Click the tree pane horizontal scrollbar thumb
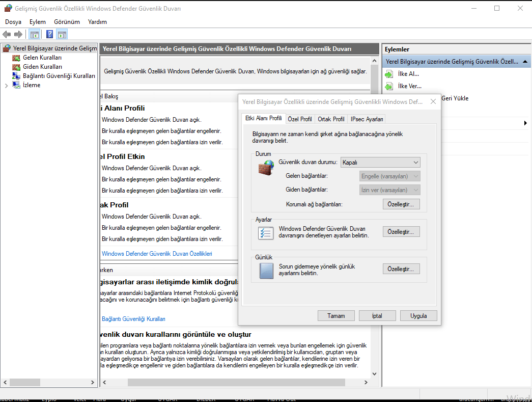The height and width of the screenshot is (402, 532). (25, 382)
